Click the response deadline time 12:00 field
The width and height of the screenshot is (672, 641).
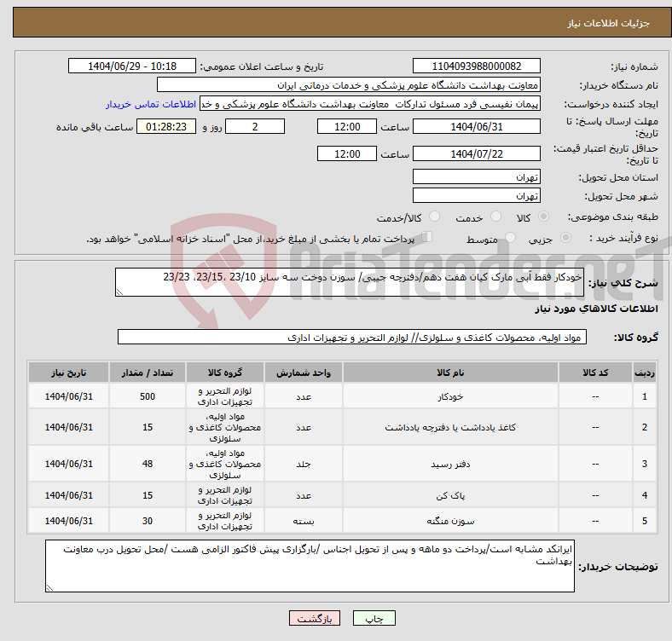(347, 126)
